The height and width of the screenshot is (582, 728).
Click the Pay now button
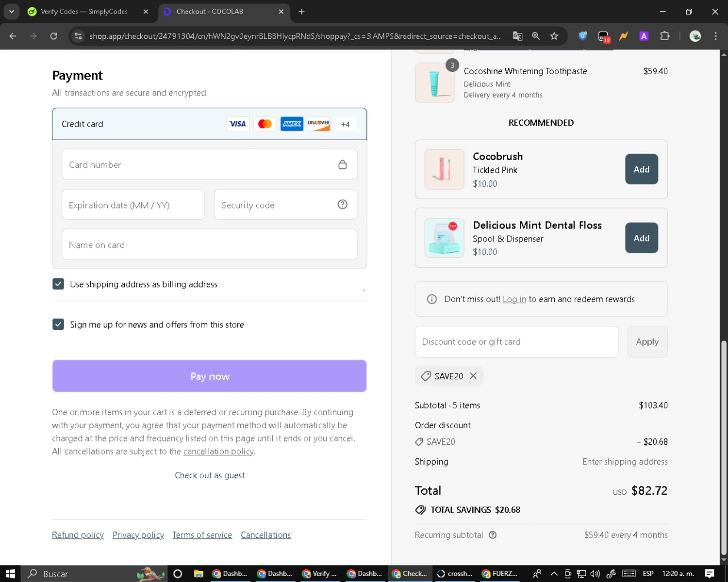(x=209, y=376)
